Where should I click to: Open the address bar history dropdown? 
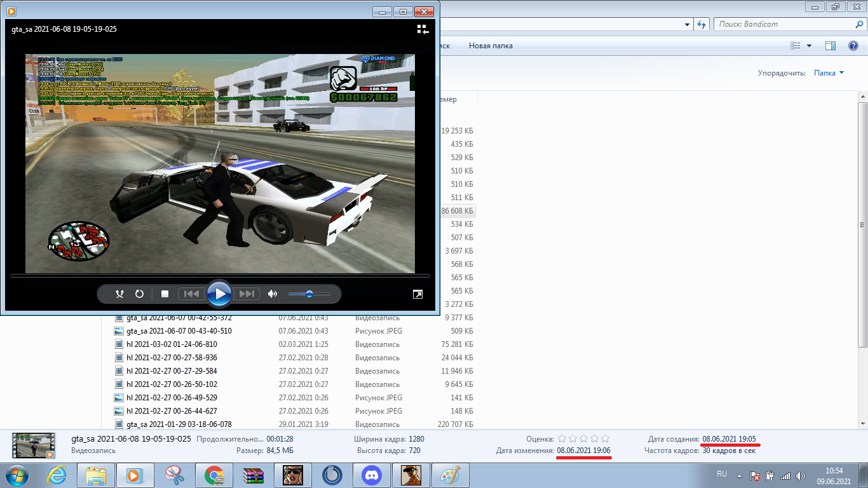[688, 24]
